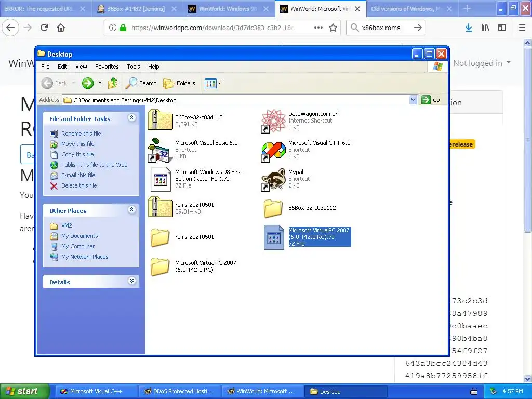Open the File menu
Viewport: 532px width, 399px height.
[x=46, y=66]
